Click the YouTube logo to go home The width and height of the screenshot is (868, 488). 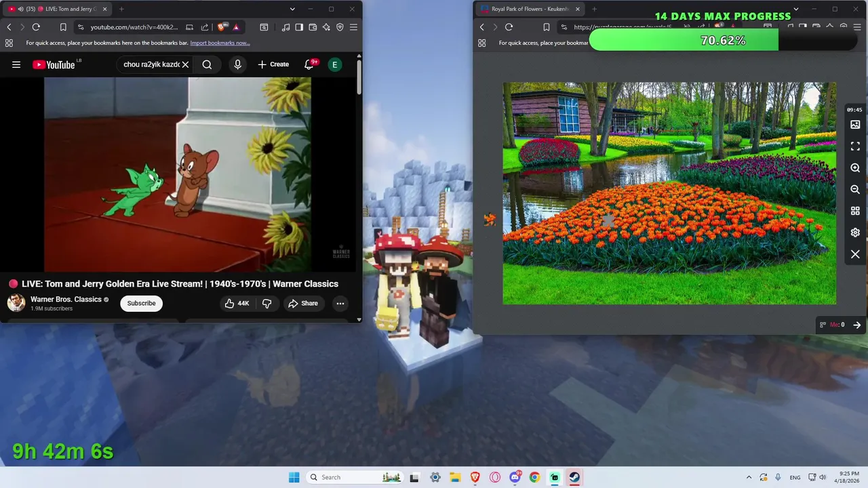[x=54, y=64]
